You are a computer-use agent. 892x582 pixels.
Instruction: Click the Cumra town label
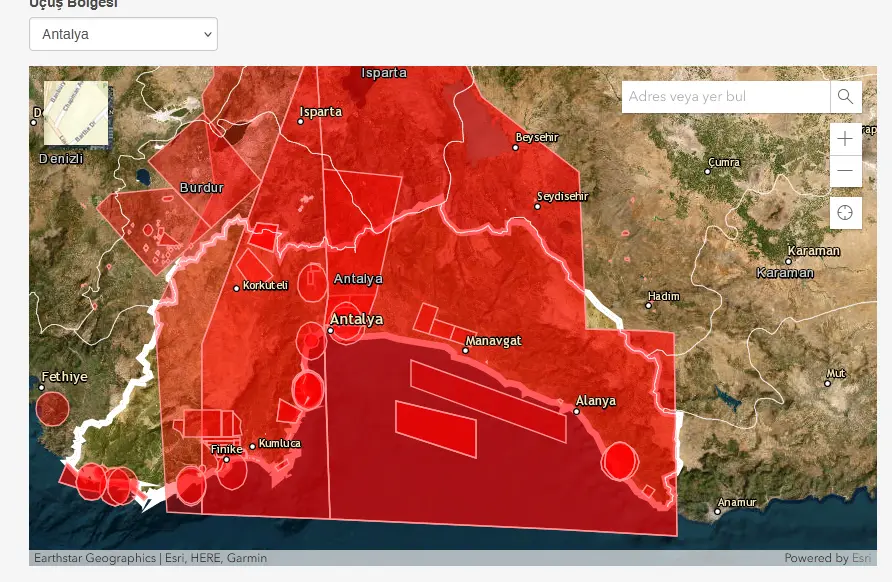724,162
